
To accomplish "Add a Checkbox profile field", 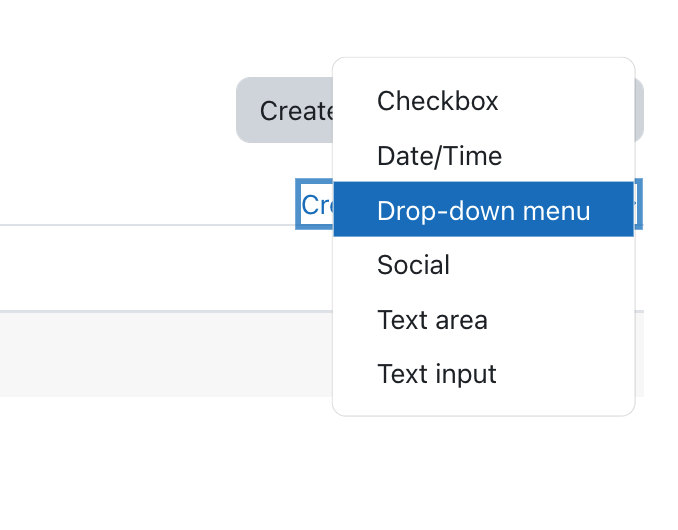I will (x=483, y=101).
